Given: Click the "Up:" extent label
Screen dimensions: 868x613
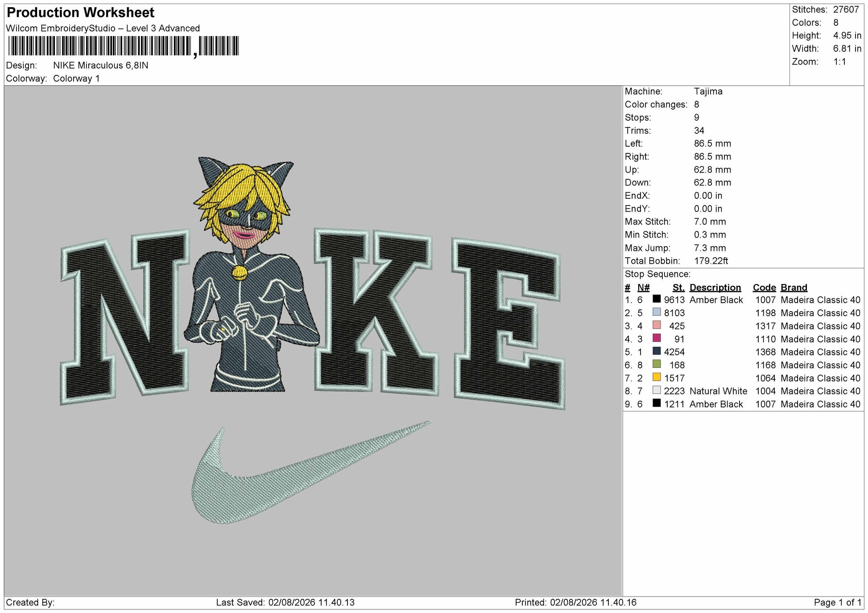Looking at the screenshot, I should [632, 170].
